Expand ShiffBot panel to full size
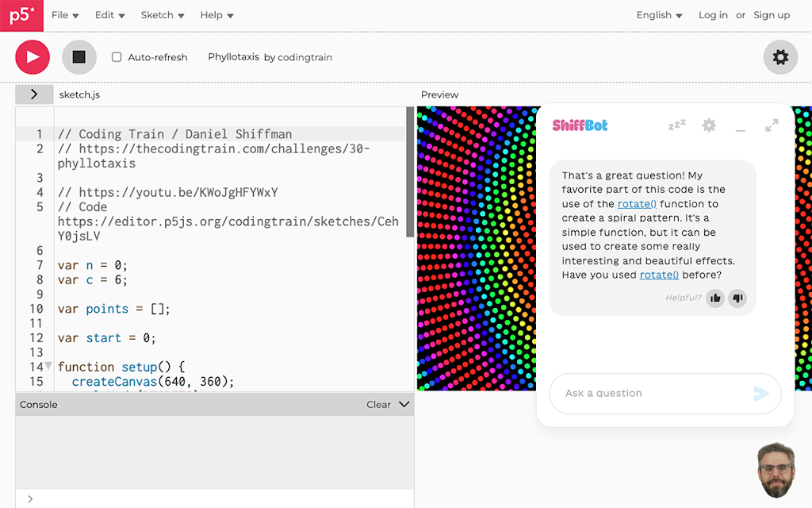 point(772,125)
